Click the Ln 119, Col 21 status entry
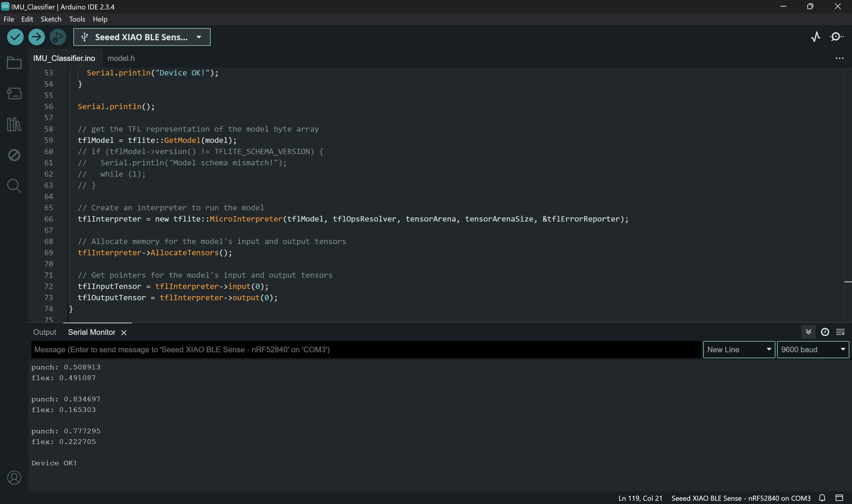The height and width of the screenshot is (504, 852). [640, 498]
